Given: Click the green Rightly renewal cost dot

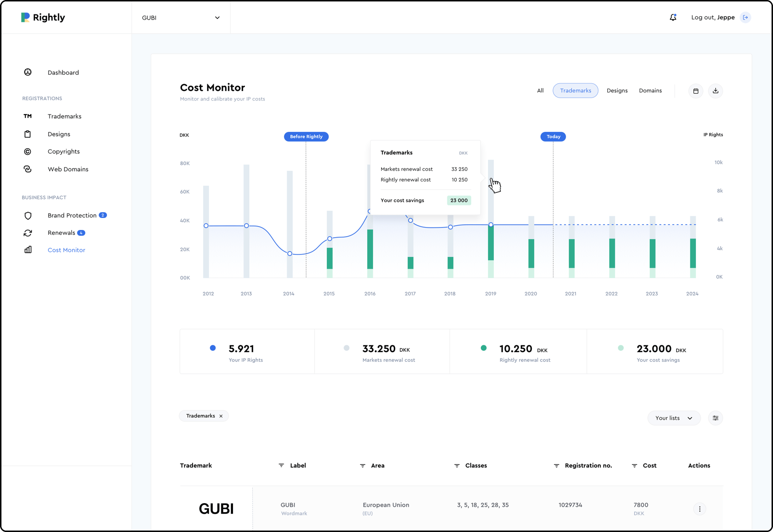Looking at the screenshot, I should click(x=484, y=348).
